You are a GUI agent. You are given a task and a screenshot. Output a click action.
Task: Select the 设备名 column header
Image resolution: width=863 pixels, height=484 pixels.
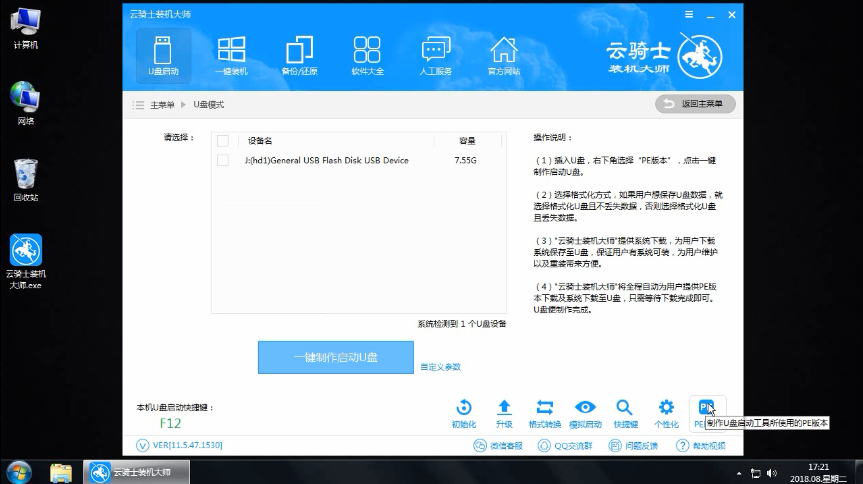click(x=260, y=141)
